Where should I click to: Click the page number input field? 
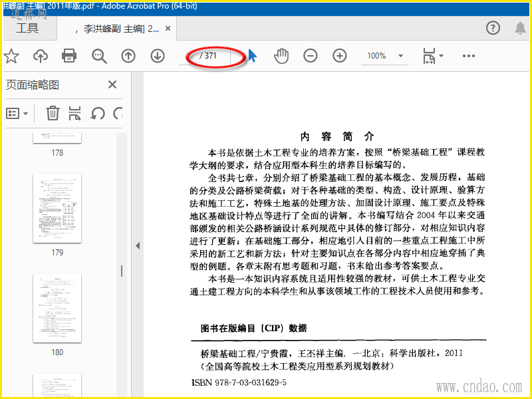pos(188,56)
